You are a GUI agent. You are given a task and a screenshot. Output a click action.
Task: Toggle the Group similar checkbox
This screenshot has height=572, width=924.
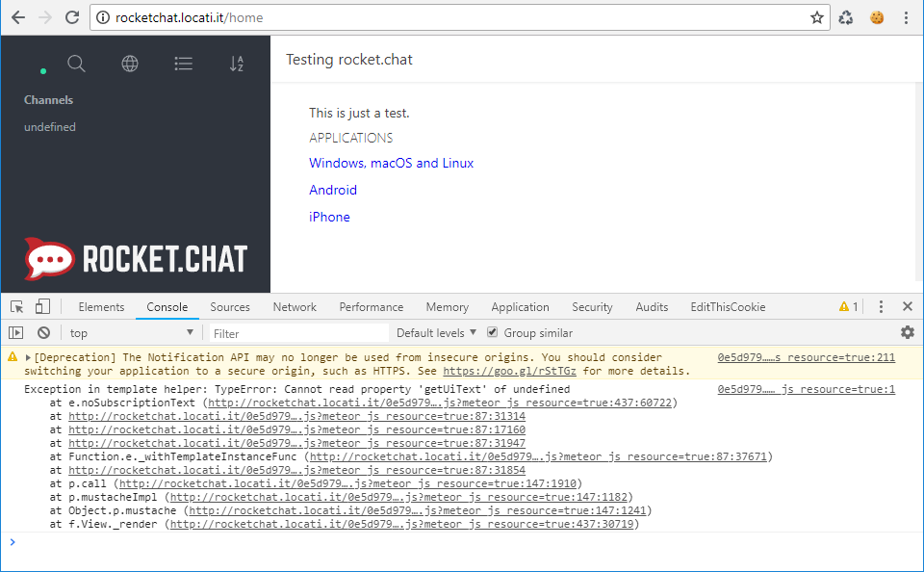tap(493, 332)
